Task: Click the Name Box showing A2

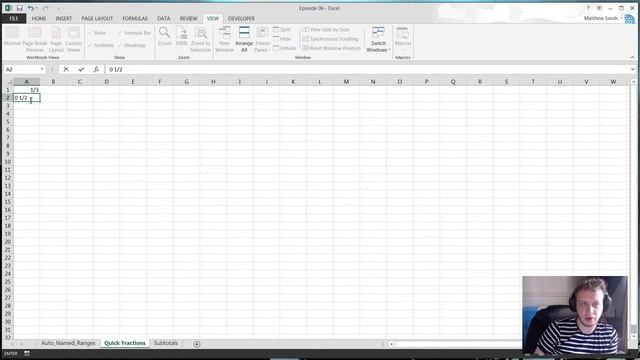Action: pyautogui.click(x=21, y=69)
